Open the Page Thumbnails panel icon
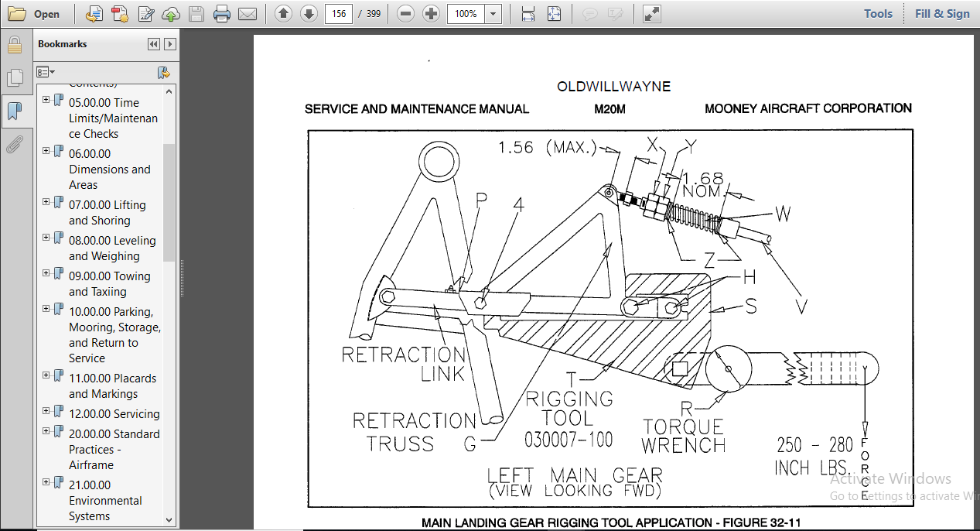The width and height of the screenshot is (980, 531). point(15,77)
